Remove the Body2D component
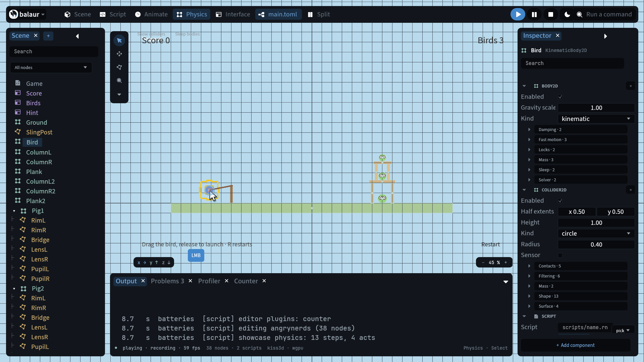 point(631,86)
